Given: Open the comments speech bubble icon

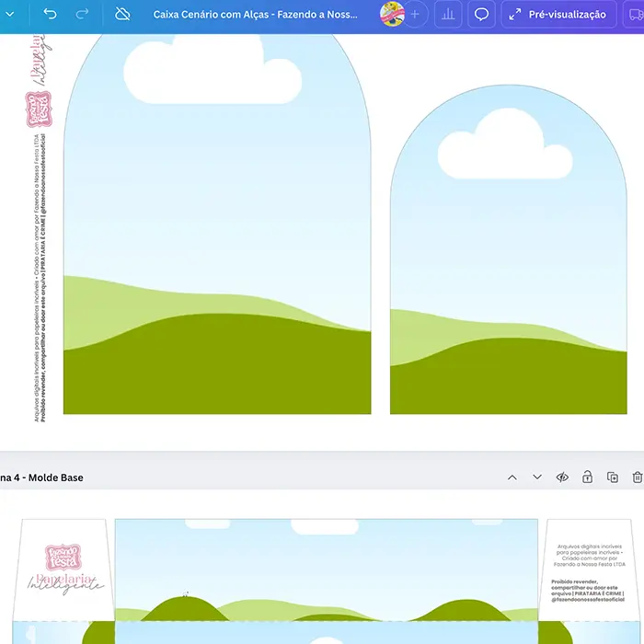Looking at the screenshot, I should click(480, 14).
